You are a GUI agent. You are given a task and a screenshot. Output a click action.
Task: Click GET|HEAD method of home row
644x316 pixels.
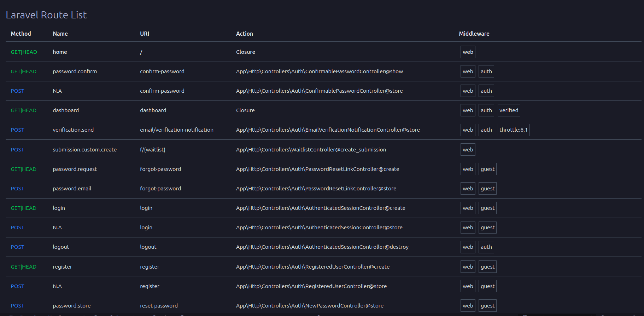[x=24, y=52]
